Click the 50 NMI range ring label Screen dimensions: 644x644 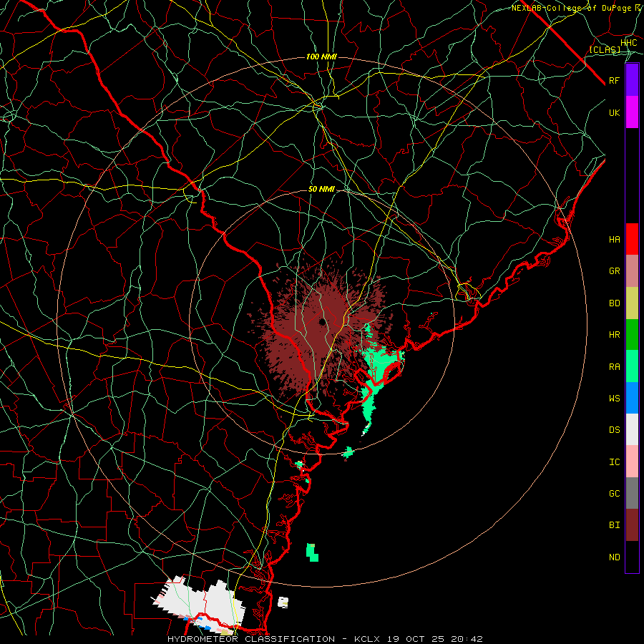(x=321, y=189)
